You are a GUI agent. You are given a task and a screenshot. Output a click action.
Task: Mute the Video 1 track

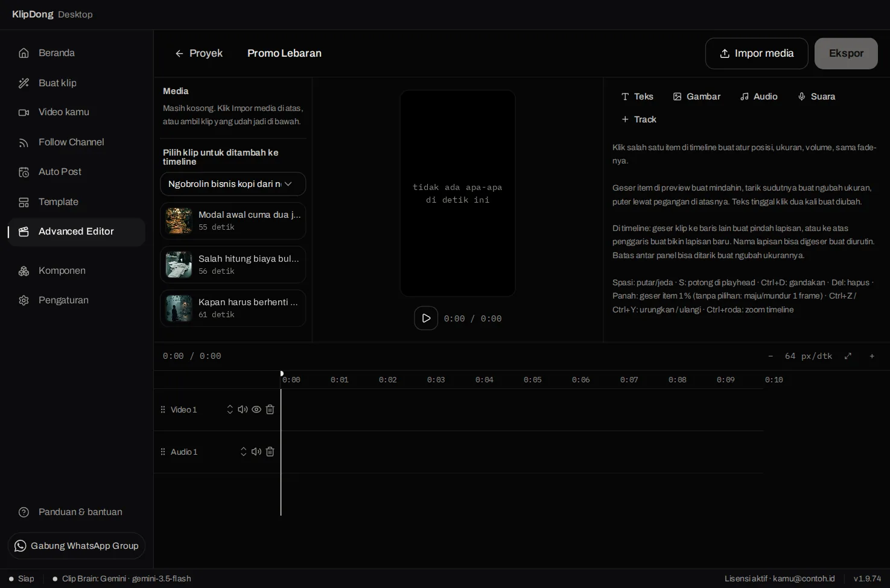(x=243, y=409)
